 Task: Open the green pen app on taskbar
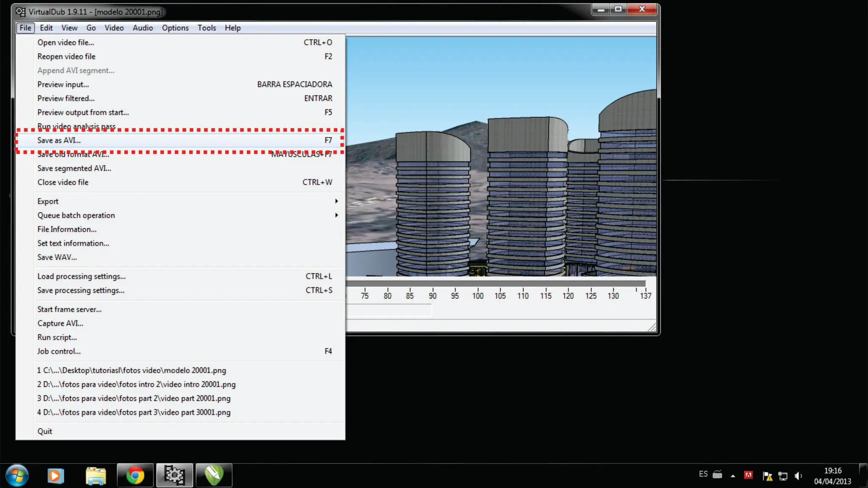click(x=214, y=476)
